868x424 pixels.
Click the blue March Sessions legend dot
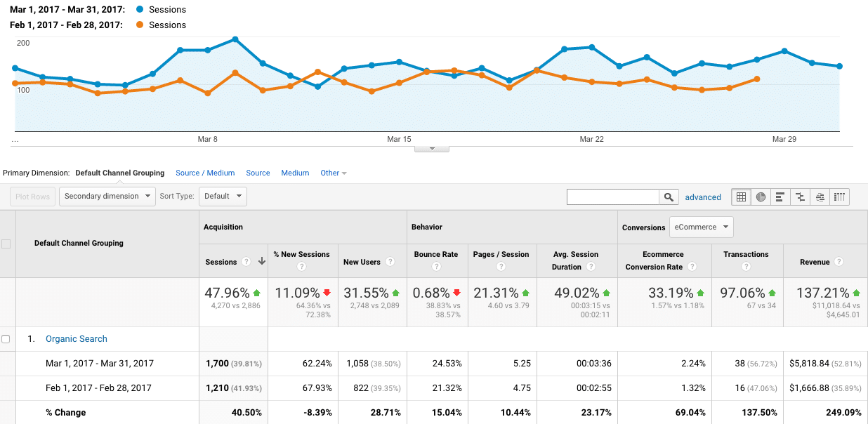click(140, 10)
